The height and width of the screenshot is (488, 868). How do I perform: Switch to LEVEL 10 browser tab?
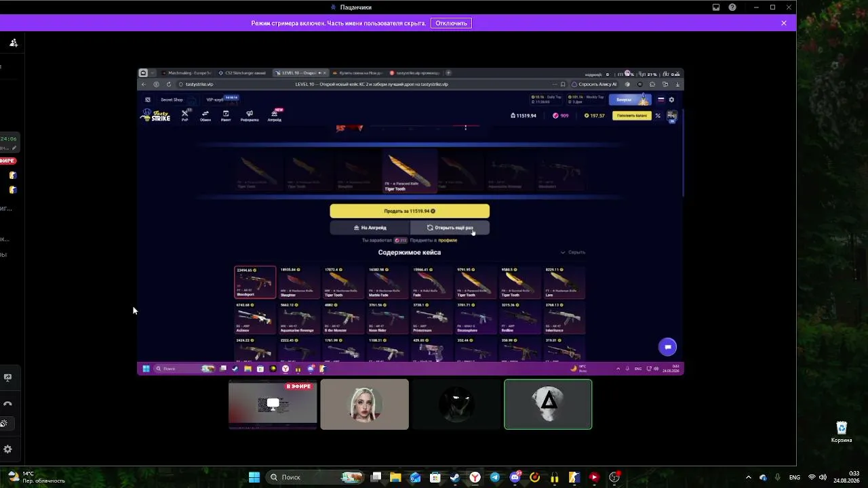[301, 73]
